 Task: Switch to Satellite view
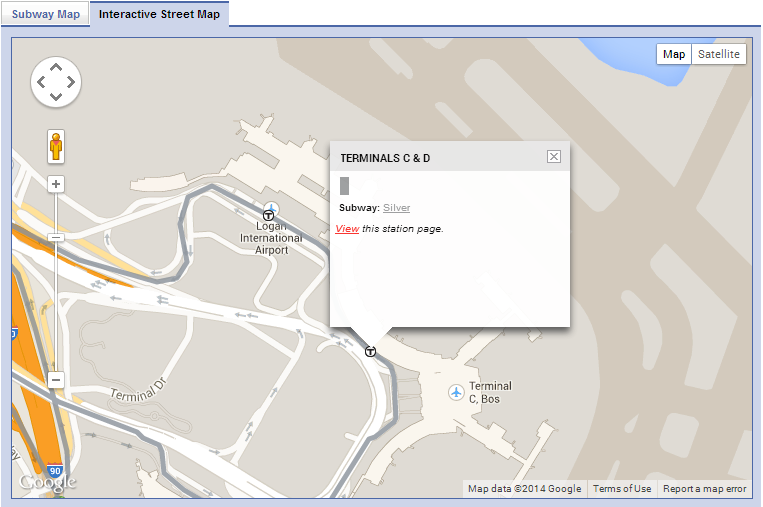pos(718,54)
